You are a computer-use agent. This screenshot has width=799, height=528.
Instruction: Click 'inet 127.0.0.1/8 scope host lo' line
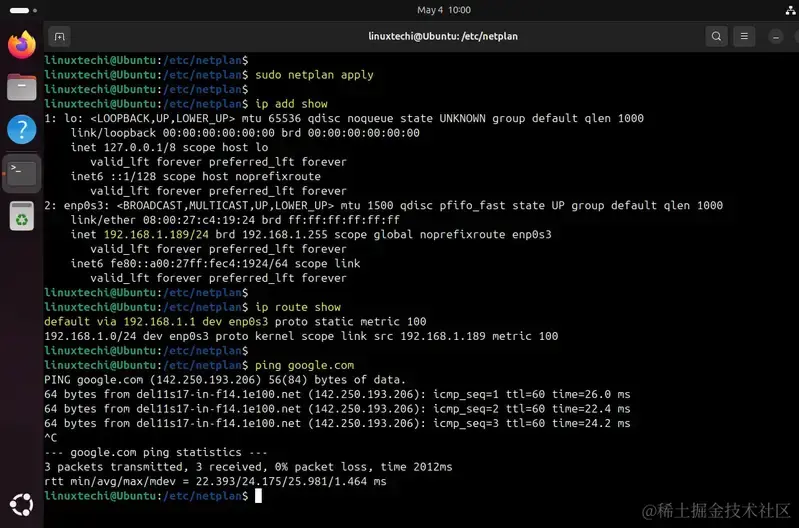click(170, 147)
